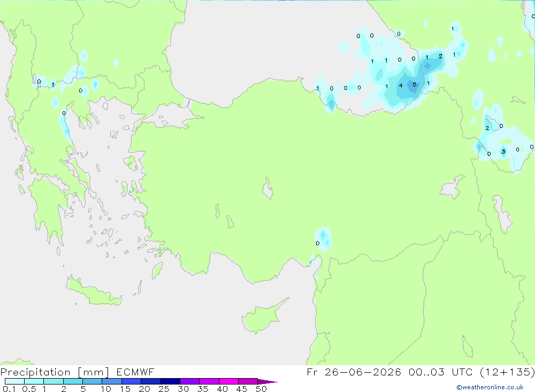Pick the 35–40 mm violet legend swatch
535x392 pixels.
209,381
